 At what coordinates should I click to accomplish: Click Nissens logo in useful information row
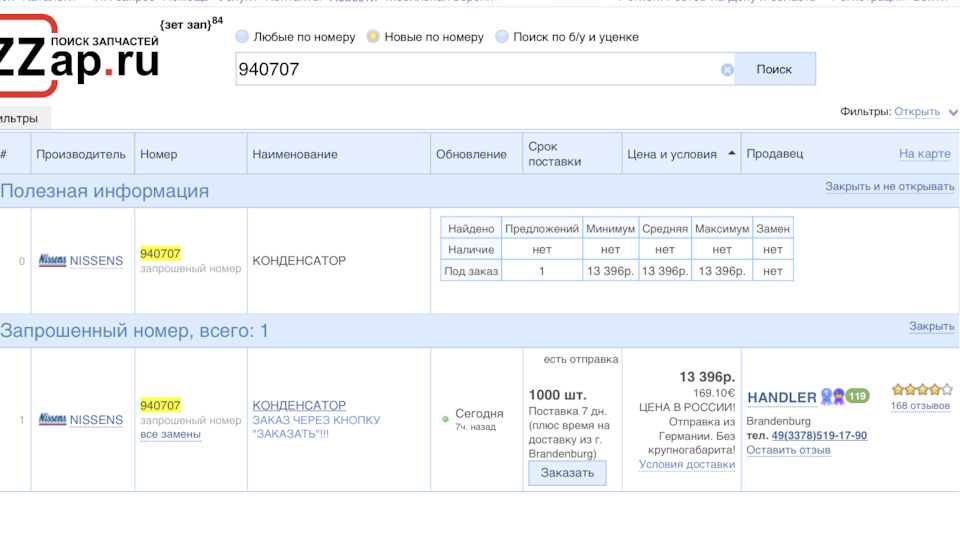coord(52,261)
